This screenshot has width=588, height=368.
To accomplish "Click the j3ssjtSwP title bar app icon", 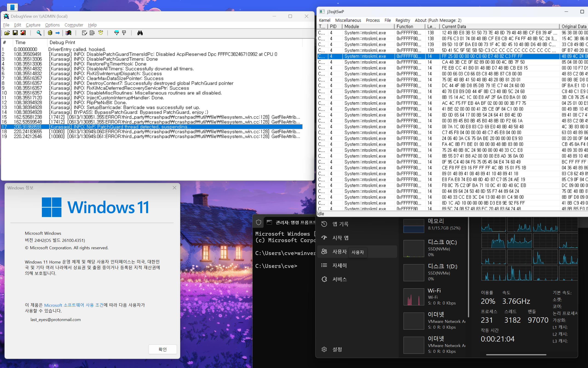I will 322,12.
